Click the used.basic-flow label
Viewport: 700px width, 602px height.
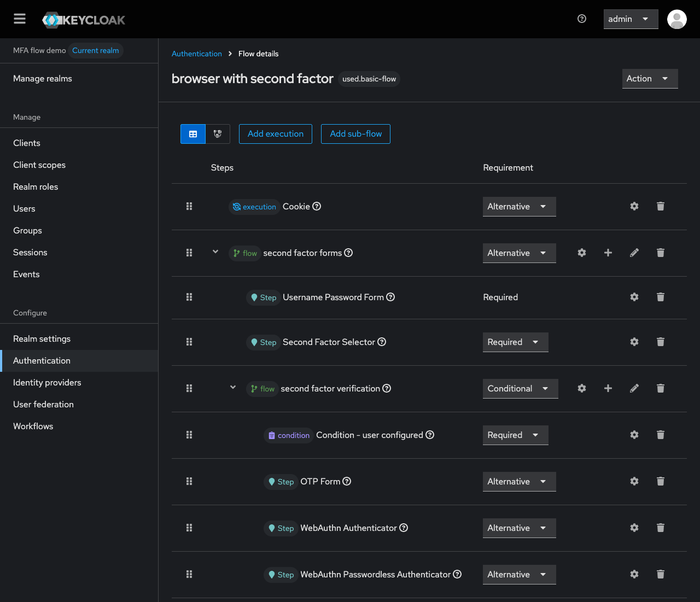(369, 79)
